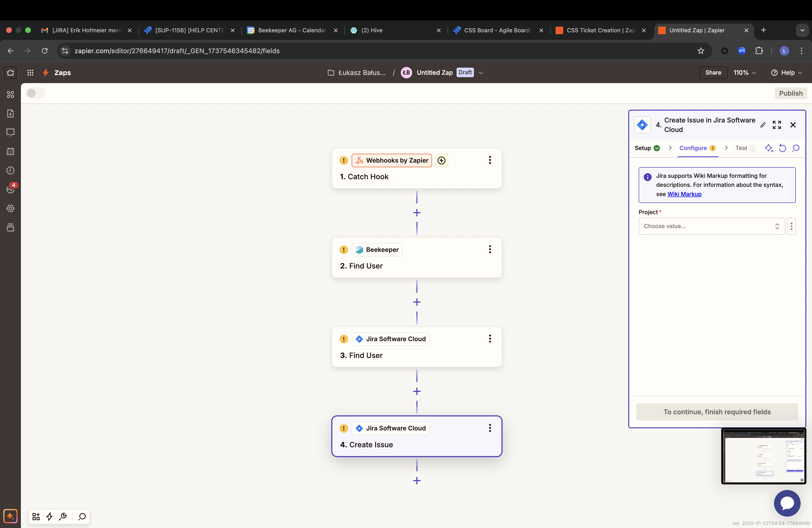The width and height of the screenshot is (812, 528).
Task: Click the Zaps lightning bolt logo
Action: tap(45, 73)
